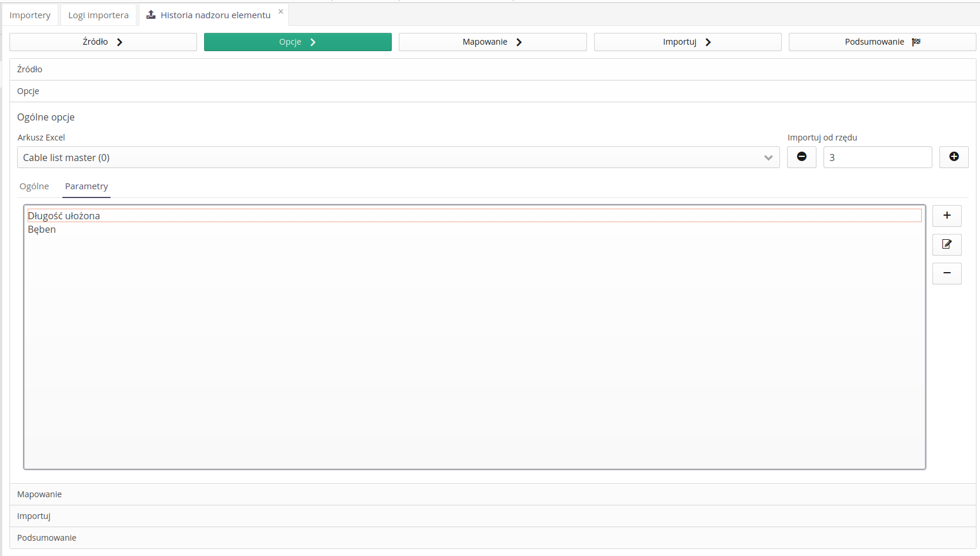Screen dimensions: 980x556
Task: Select the Bęben parameter
Action: 41,229
